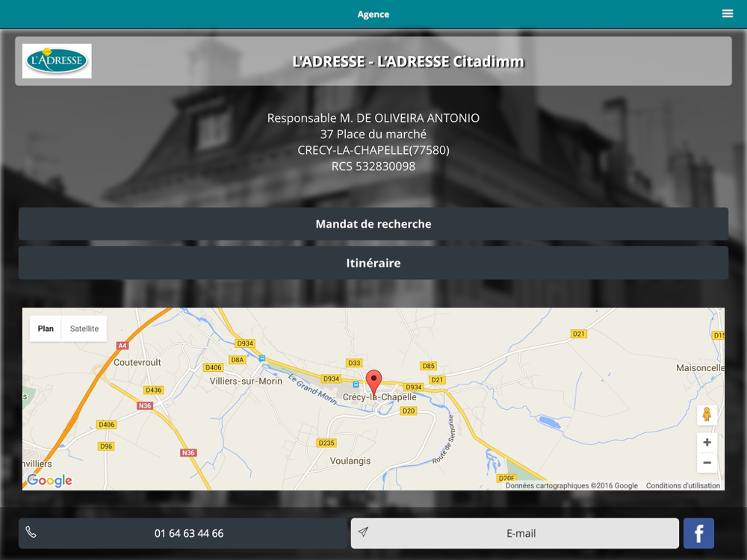Click the A4 motorway badge
This screenshot has width=747, height=560.
click(123, 346)
